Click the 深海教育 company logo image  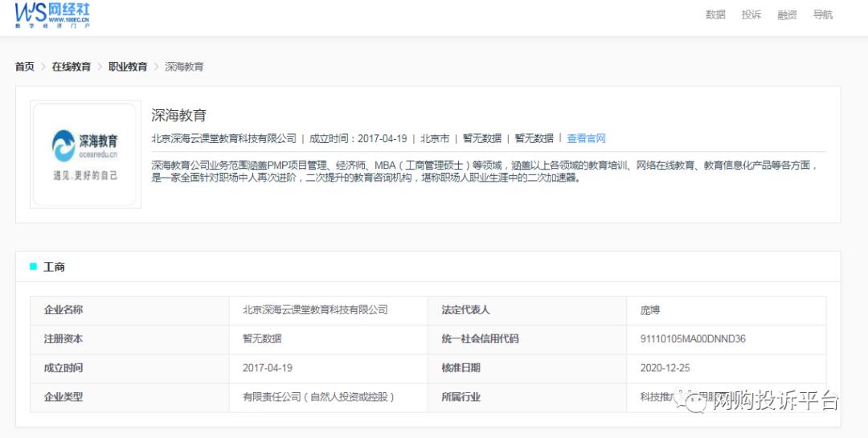(85, 155)
